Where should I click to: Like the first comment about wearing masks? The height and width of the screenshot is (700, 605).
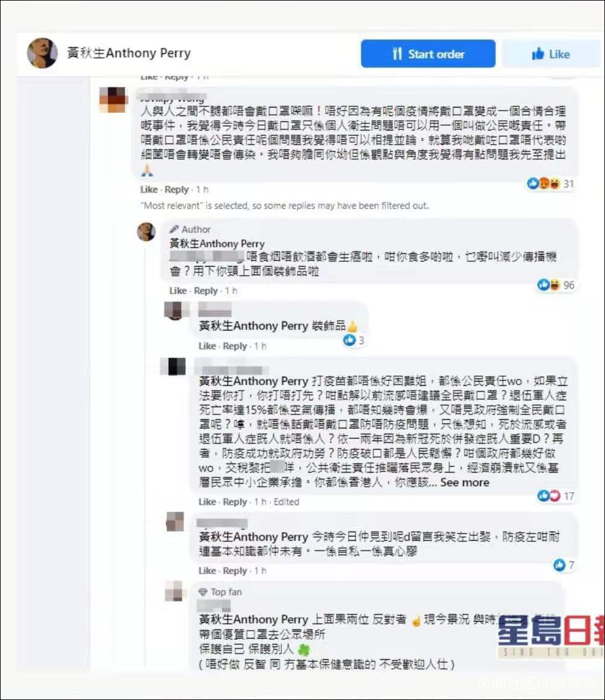(x=149, y=190)
